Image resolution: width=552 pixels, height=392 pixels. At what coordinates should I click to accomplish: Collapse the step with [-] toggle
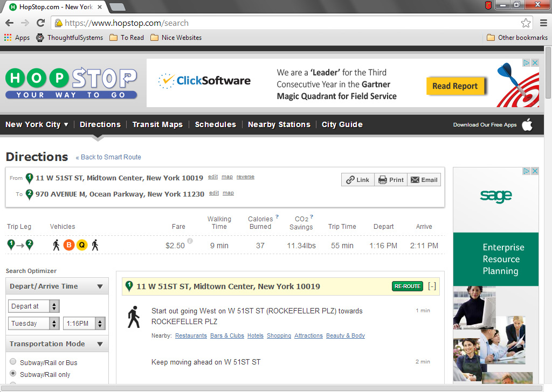pos(432,286)
